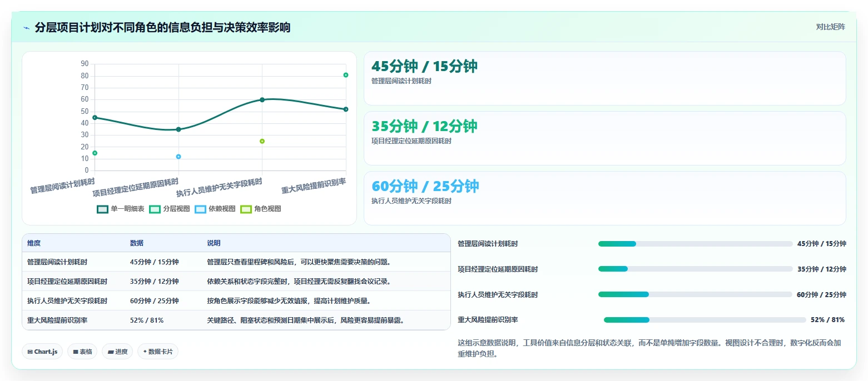
Task: Click the 表格 tag chip
Action: click(82, 352)
